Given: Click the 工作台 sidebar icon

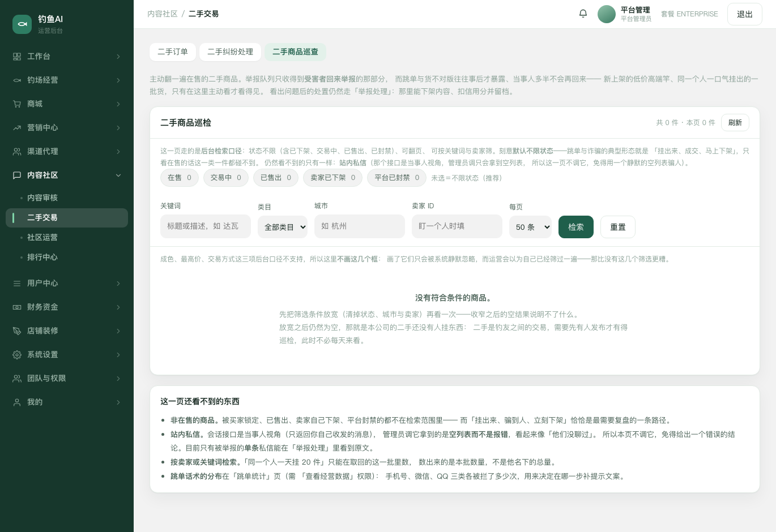Looking at the screenshot, I should point(17,57).
